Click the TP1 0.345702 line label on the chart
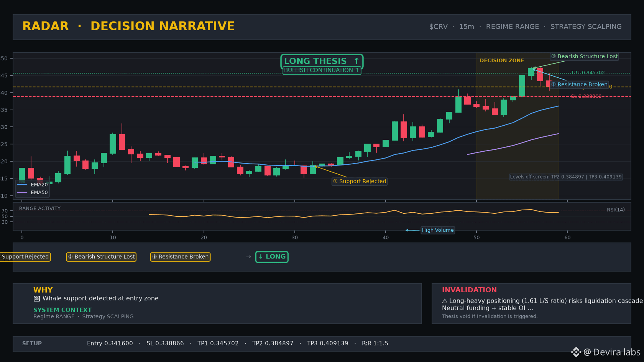The image size is (644, 362). [x=588, y=73]
